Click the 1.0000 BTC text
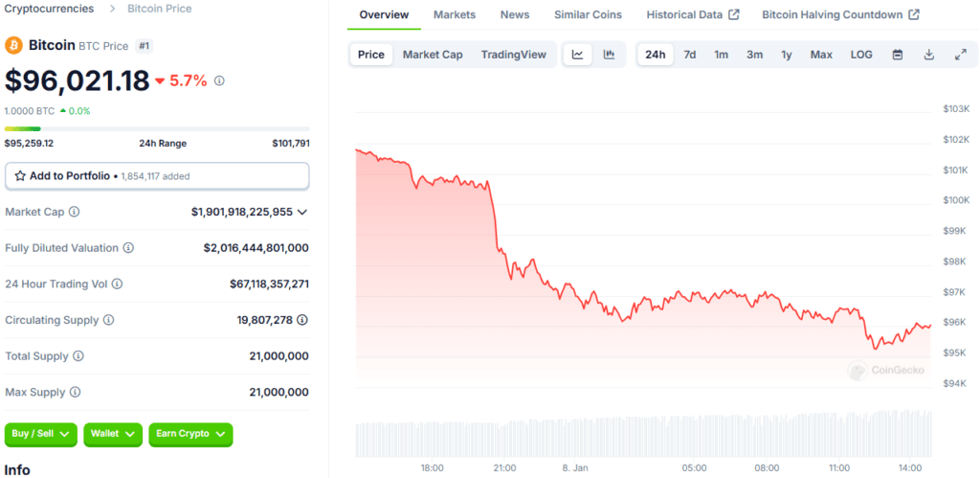Screen dimensions: 980x478 [x=30, y=111]
